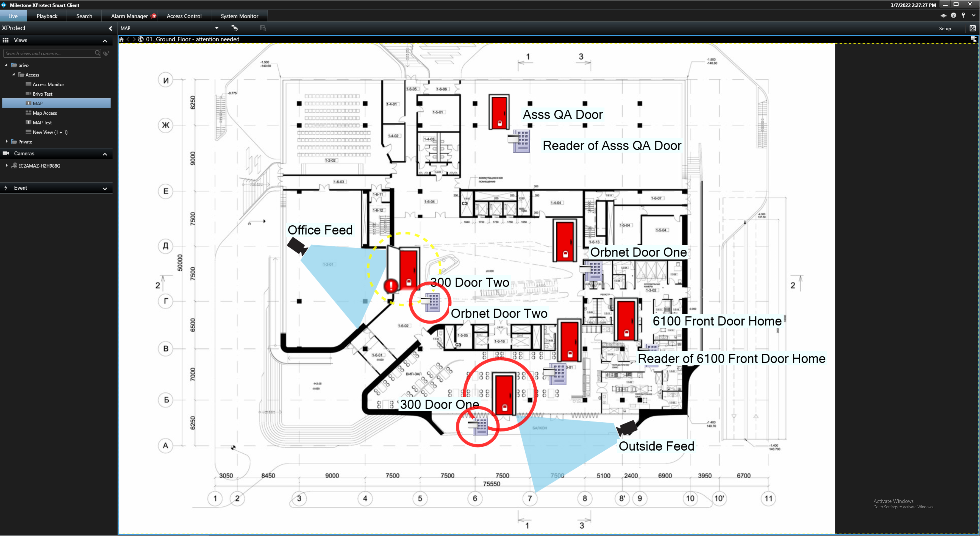Collapse the XProtect side panel

(x=110, y=28)
